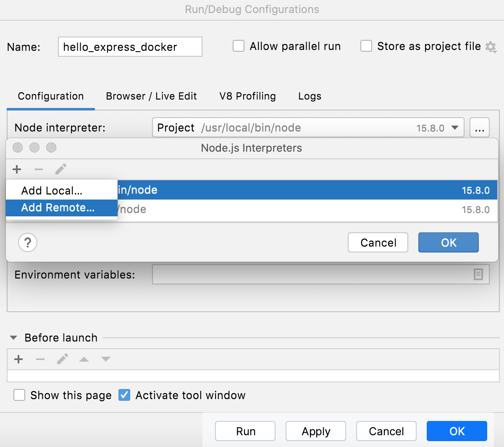Check Store as project file option

(x=366, y=46)
